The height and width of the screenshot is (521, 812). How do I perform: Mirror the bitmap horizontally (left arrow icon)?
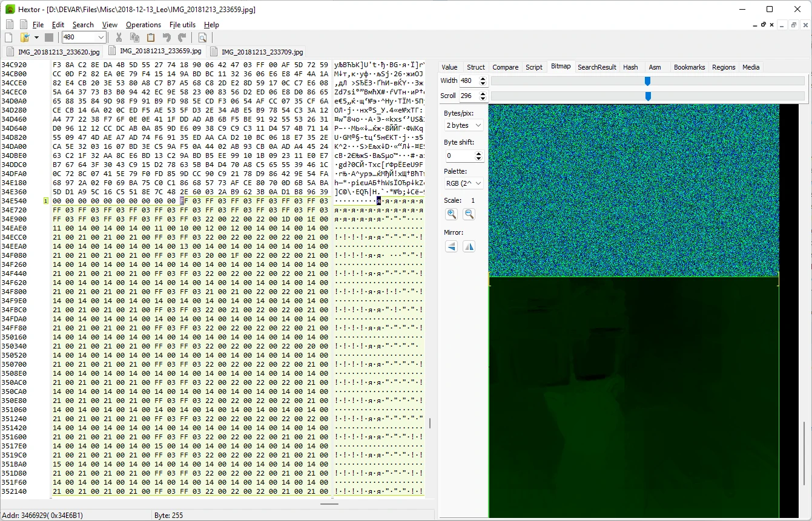[x=451, y=246]
